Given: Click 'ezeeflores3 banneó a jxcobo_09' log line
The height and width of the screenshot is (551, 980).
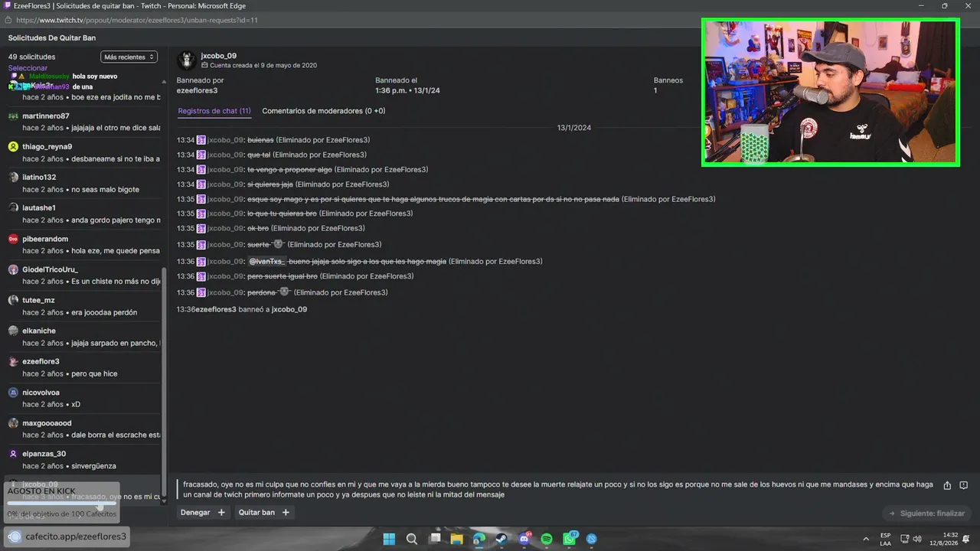Looking at the screenshot, I should point(242,309).
